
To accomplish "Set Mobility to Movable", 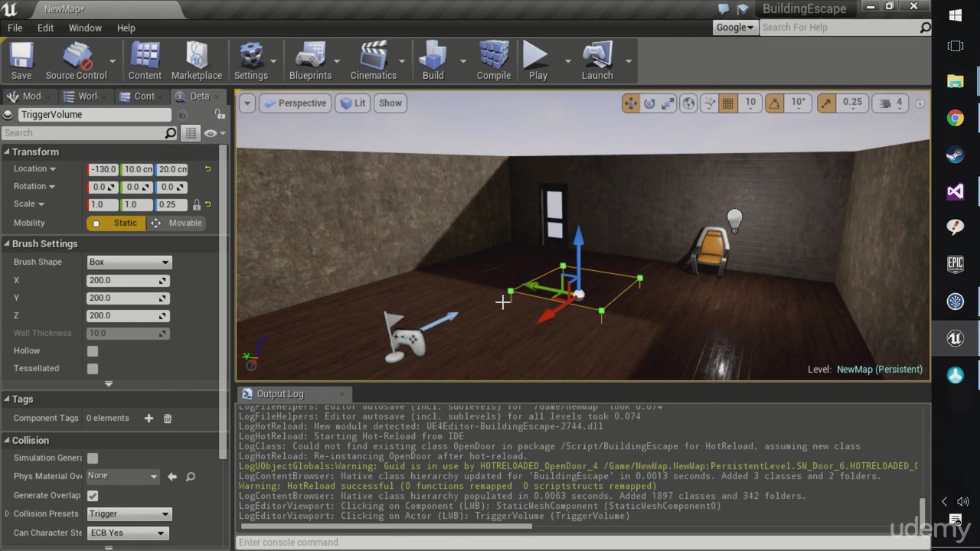I will (x=177, y=223).
